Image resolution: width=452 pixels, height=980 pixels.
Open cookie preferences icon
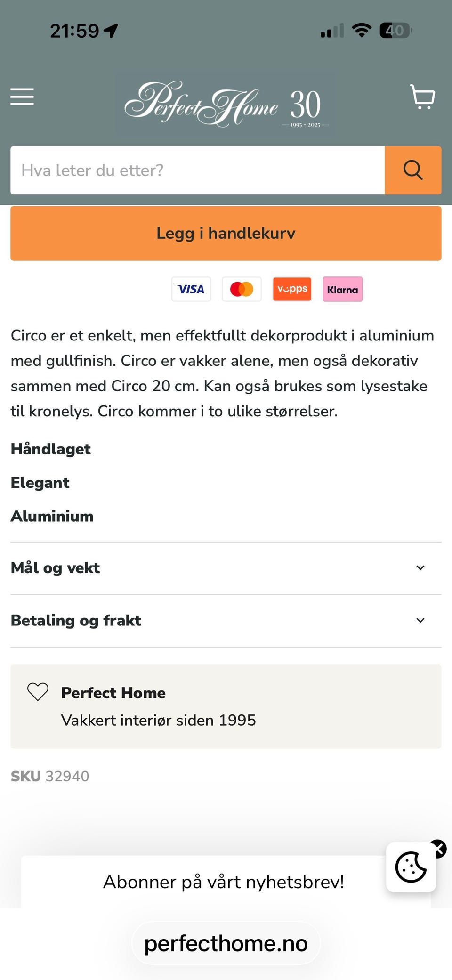(x=411, y=867)
